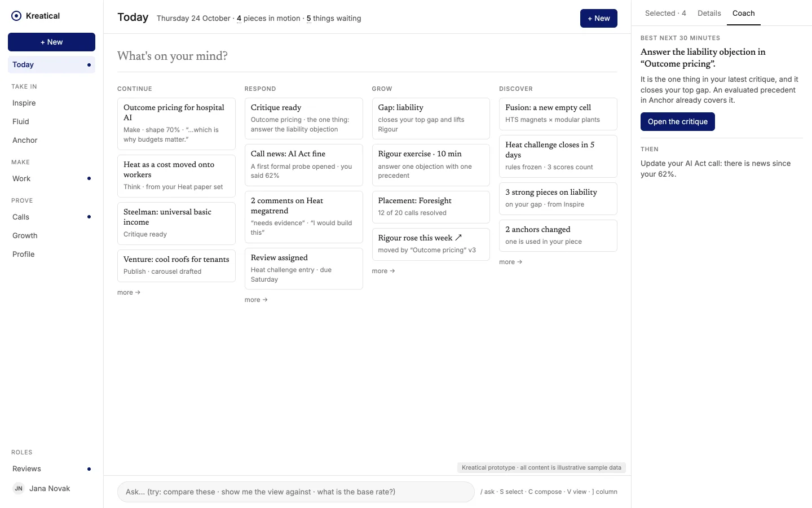Open Work in the sidebar
This screenshot has width=812, height=508.
pos(51,178)
